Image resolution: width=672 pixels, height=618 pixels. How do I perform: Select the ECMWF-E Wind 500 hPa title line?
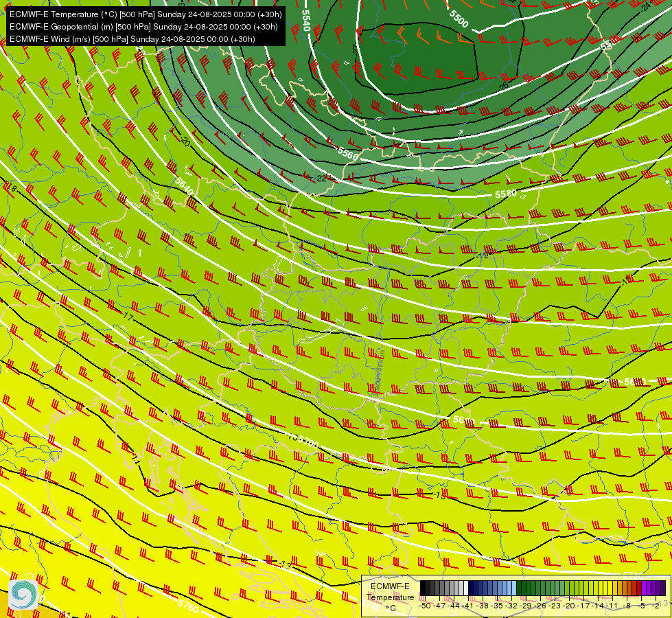[132, 39]
